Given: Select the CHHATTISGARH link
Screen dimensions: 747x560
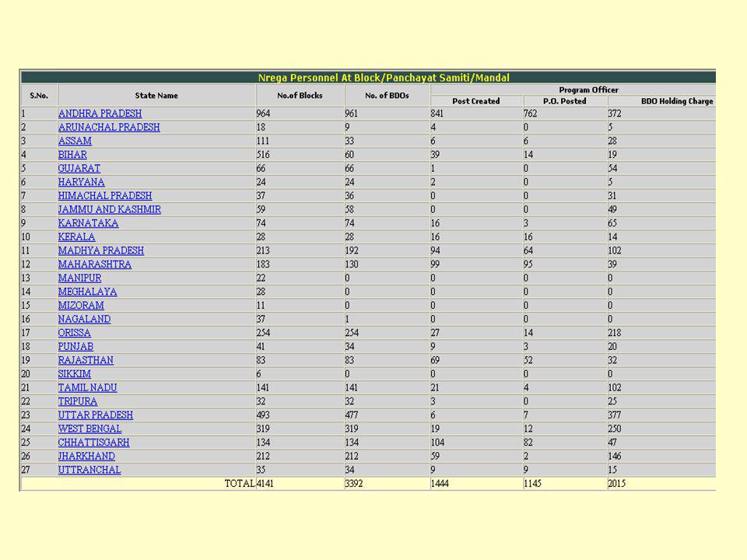Looking at the screenshot, I should (x=94, y=443).
